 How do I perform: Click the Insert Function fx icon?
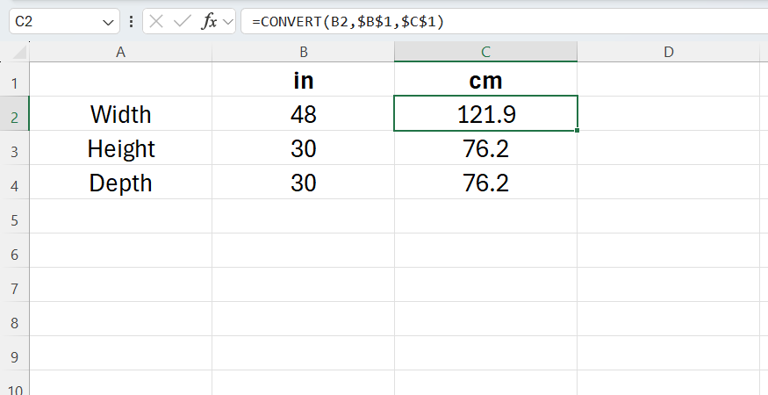[209, 22]
